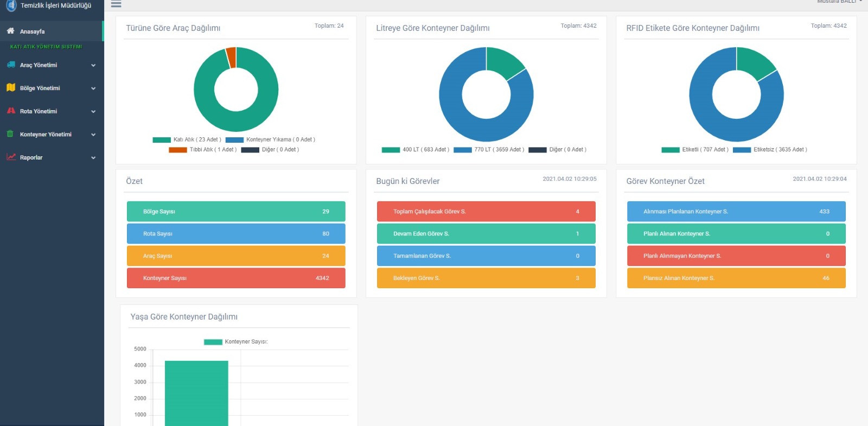
Task: Expand the Konteyner Yönetimi chevron
Action: click(93, 135)
